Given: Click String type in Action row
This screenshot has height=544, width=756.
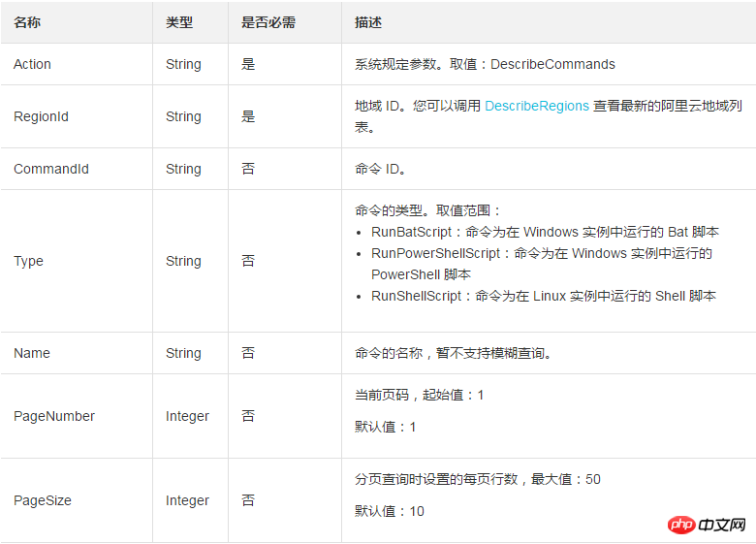Looking at the screenshot, I should tap(183, 64).
